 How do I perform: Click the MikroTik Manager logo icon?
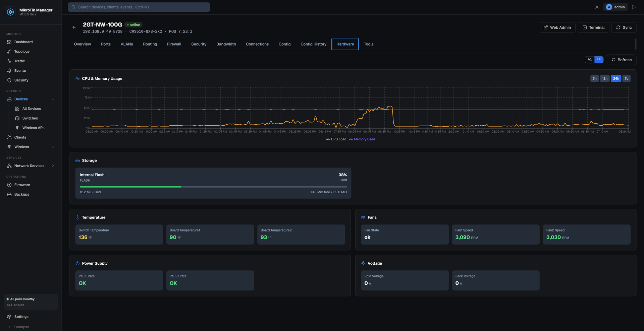[x=10, y=12]
